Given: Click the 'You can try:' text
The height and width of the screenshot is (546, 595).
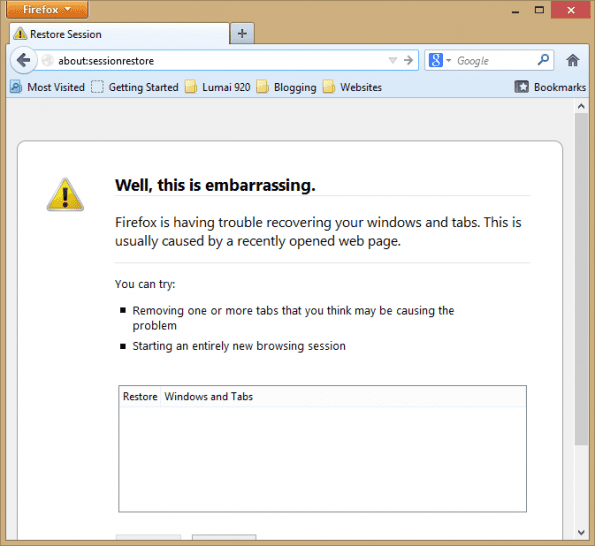Looking at the screenshot, I should pyautogui.click(x=145, y=284).
